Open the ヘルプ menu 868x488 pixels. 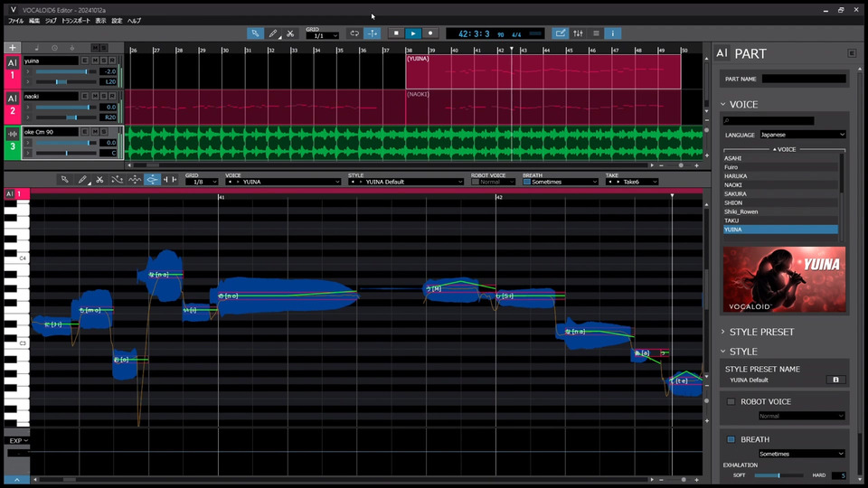tap(134, 21)
